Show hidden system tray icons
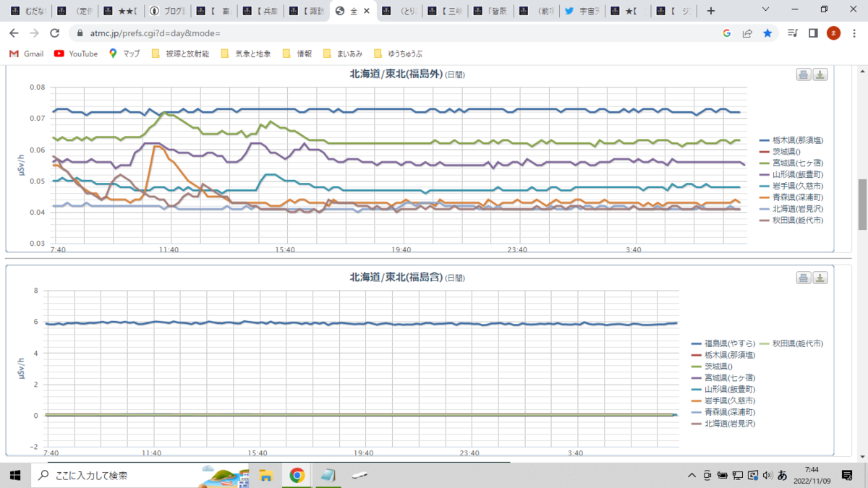This screenshot has height=488, width=868. click(692, 475)
